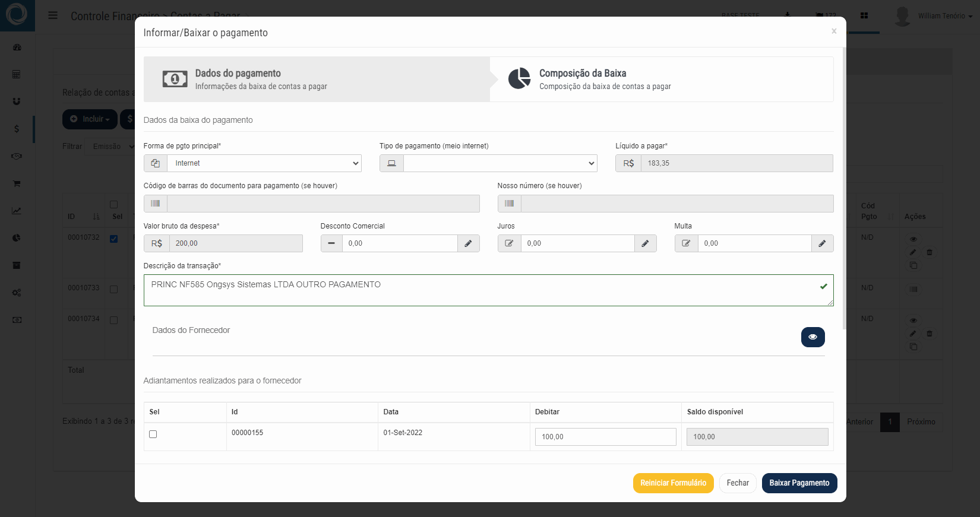Click the pencil edit icon for Desconto Comercial
Viewport: 980px width, 517px height.
click(x=468, y=243)
